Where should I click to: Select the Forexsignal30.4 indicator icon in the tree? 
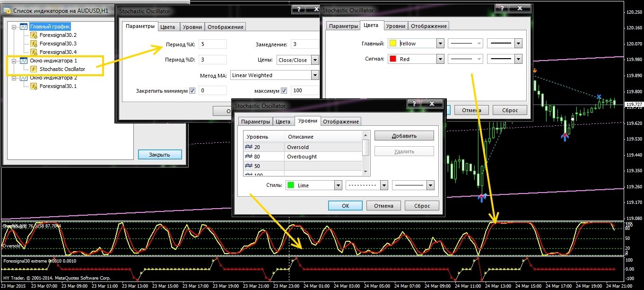[34, 52]
